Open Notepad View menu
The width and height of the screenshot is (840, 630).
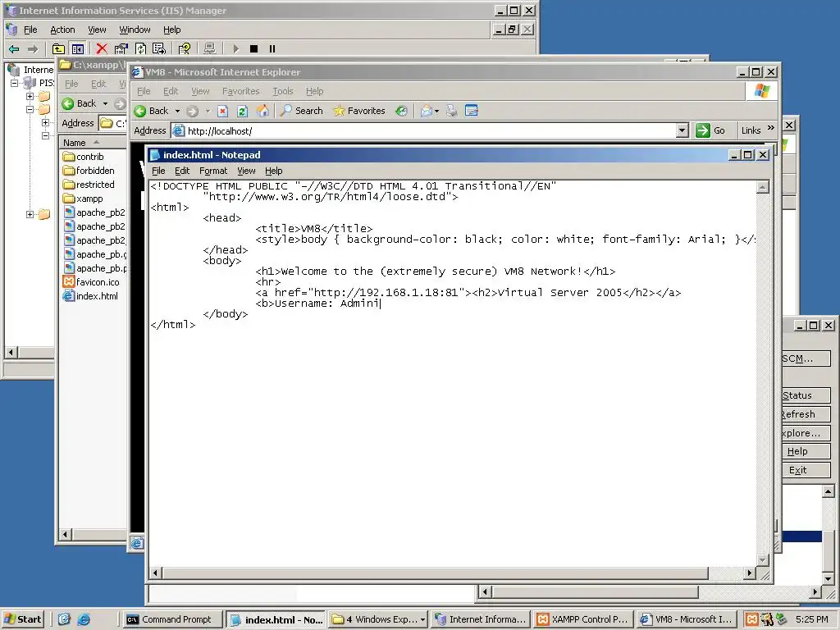pyautogui.click(x=246, y=171)
